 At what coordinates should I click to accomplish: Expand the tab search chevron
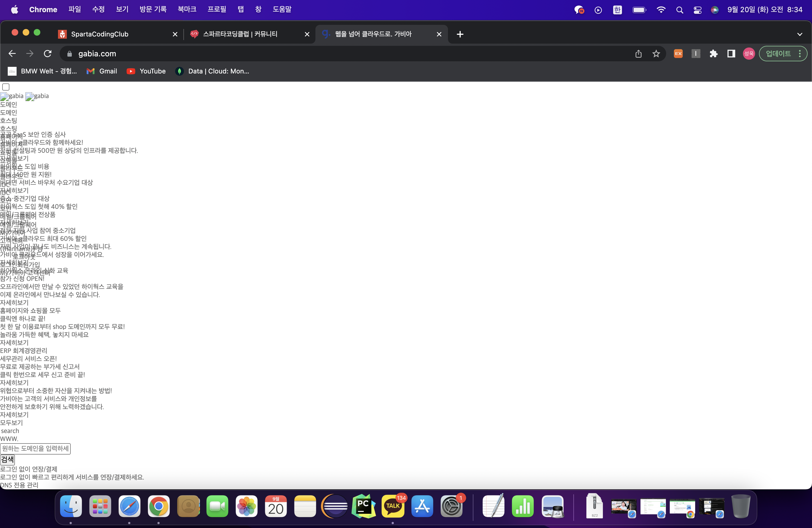[800, 34]
